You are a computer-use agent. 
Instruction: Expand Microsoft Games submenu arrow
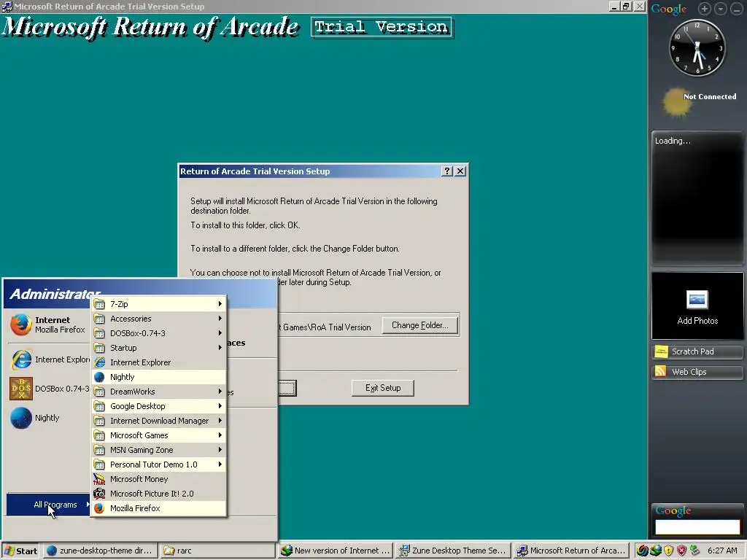(x=220, y=435)
